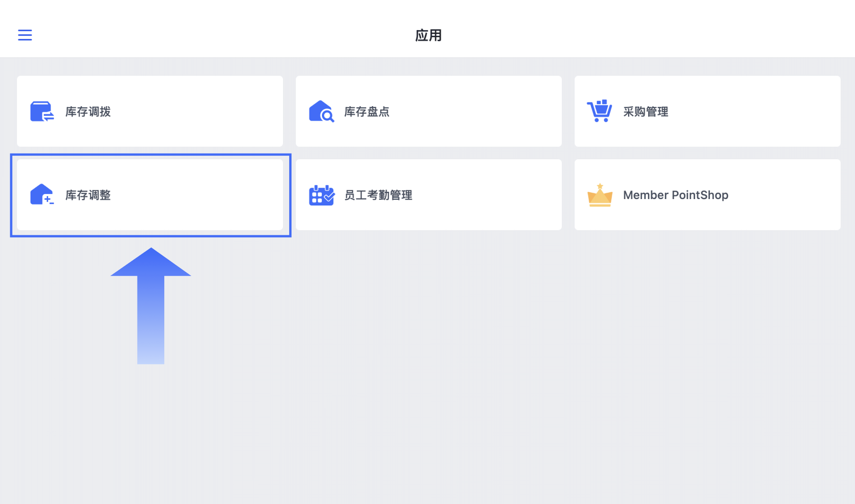
Task: Select the 库存调整 text label
Action: tap(88, 195)
